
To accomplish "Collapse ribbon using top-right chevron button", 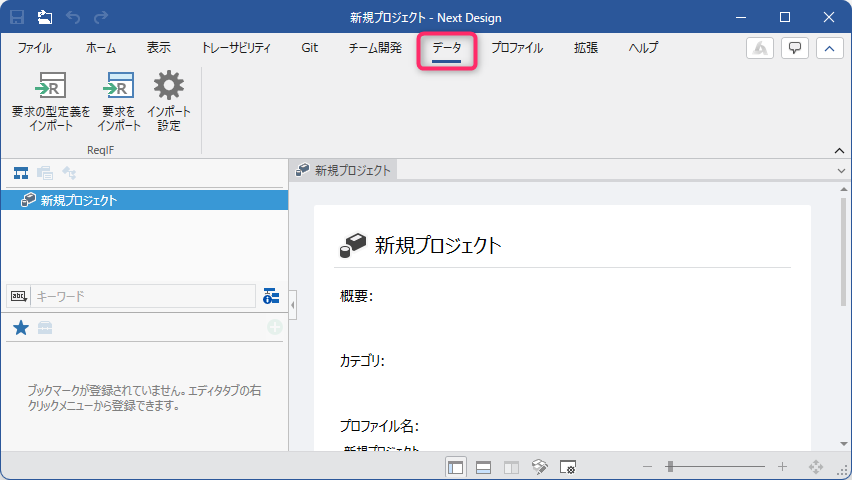I will click(830, 48).
